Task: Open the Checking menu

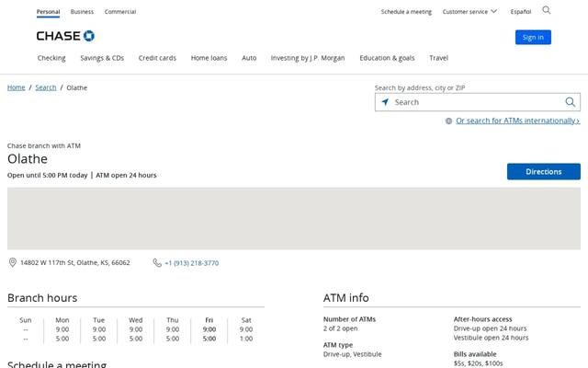Action: click(51, 58)
